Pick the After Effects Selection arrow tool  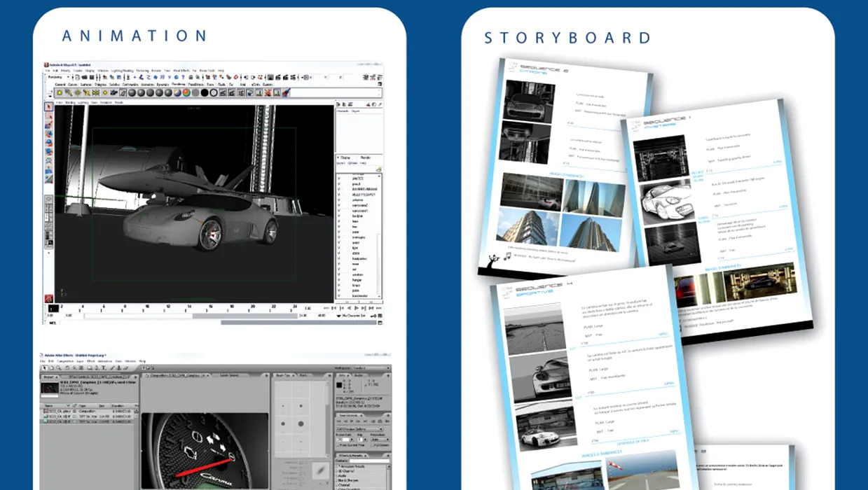(44, 367)
